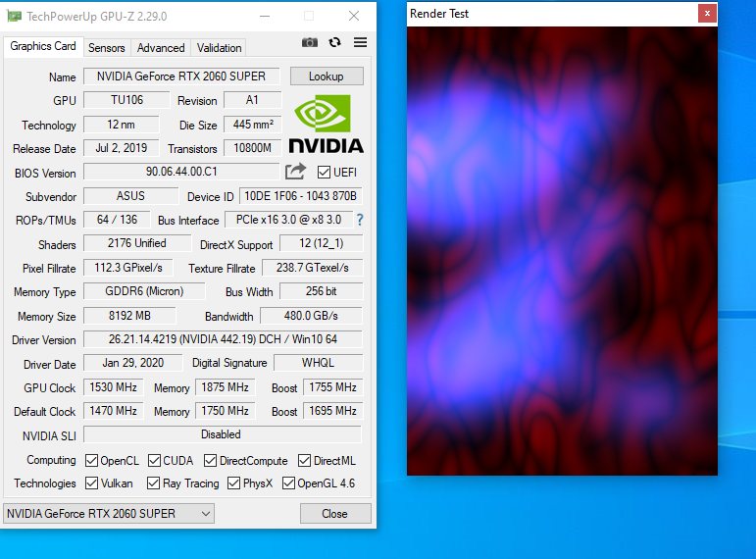Click the Lookup button
This screenshot has height=559, width=756.
pos(327,76)
